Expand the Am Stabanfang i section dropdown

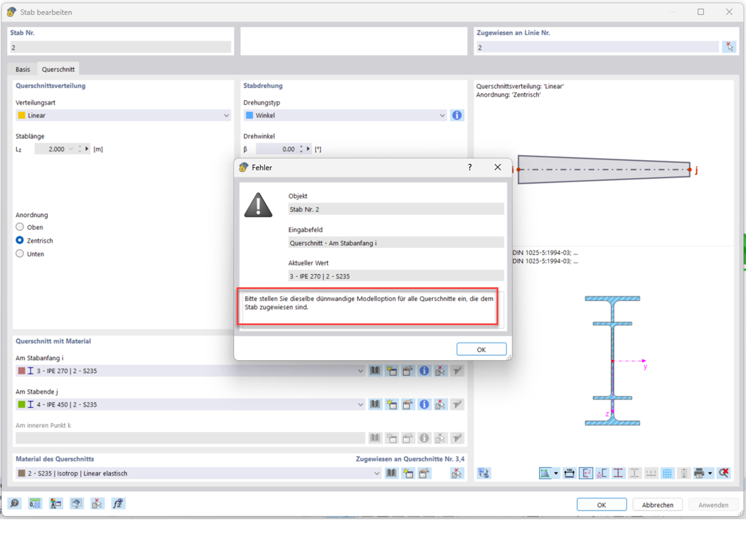point(360,371)
